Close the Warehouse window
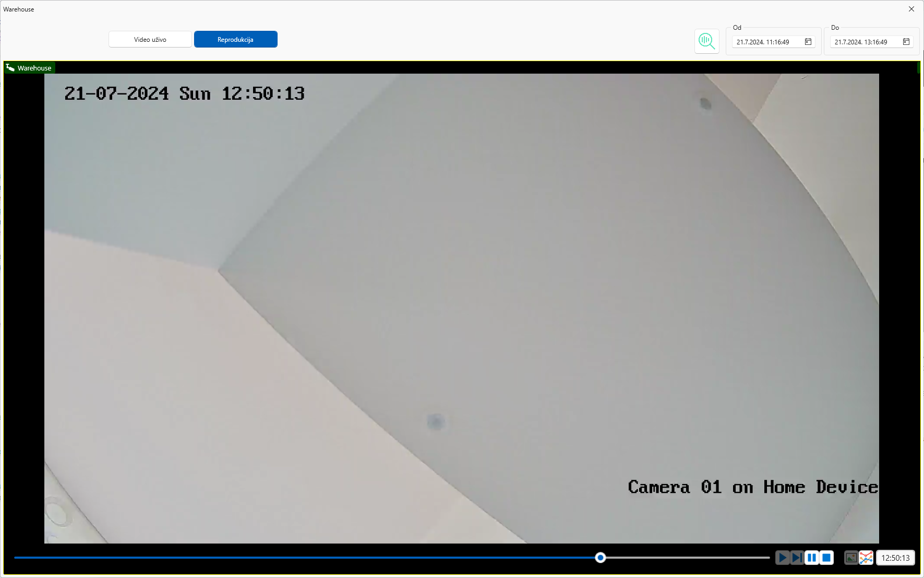The width and height of the screenshot is (924, 578). [x=911, y=9]
